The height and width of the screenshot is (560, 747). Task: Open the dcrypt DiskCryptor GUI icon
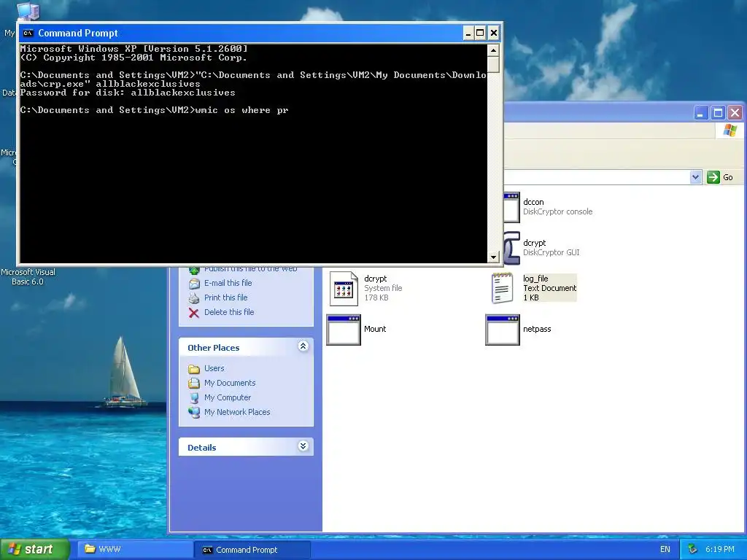[x=512, y=248]
